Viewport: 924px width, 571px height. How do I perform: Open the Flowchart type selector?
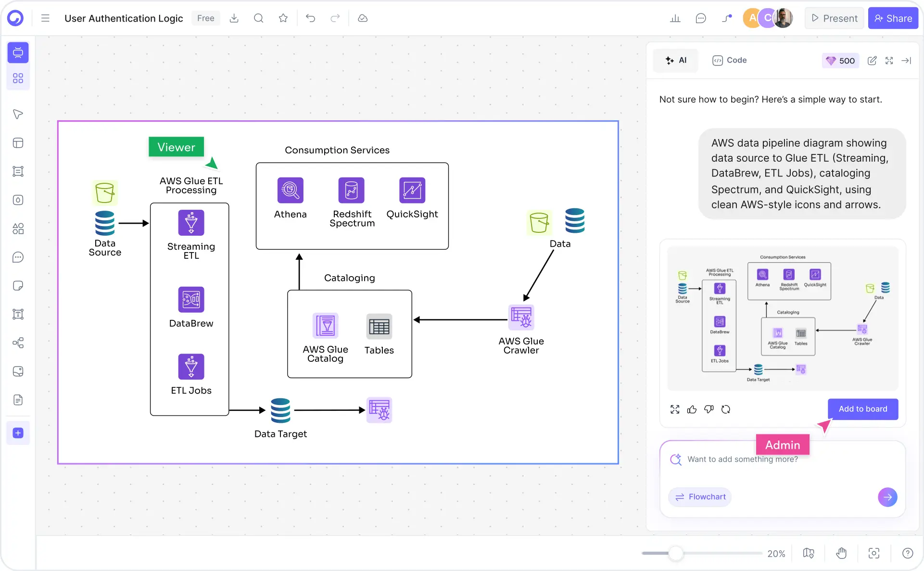[x=700, y=497]
